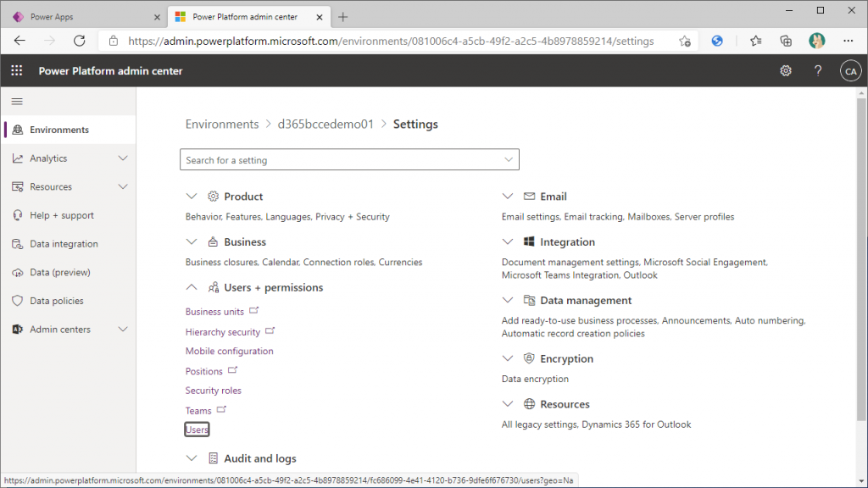Open the Security roles link
868x488 pixels.
point(213,391)
